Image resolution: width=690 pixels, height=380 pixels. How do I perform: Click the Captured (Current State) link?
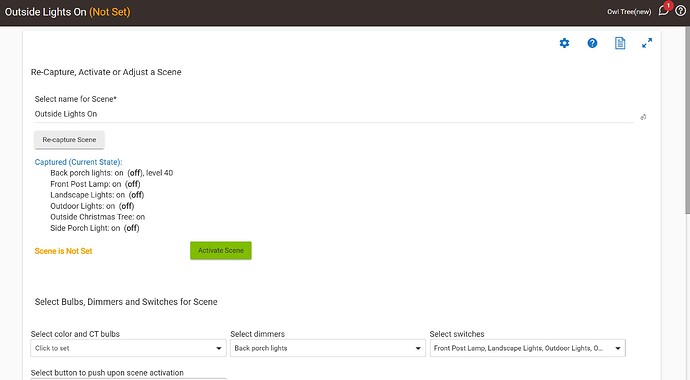[x=78, y=162]
